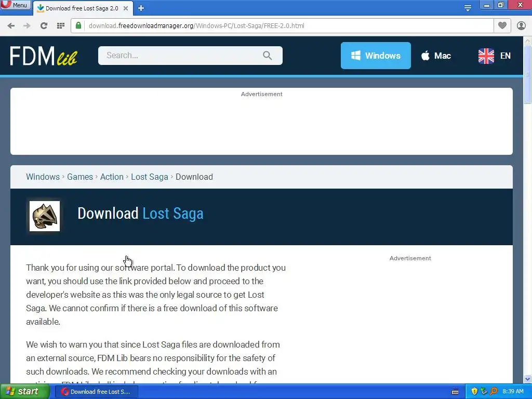This screenshot has height=399, width=532.
Task: Click the page scrollbar down arrow
Action: pos(527,379)
